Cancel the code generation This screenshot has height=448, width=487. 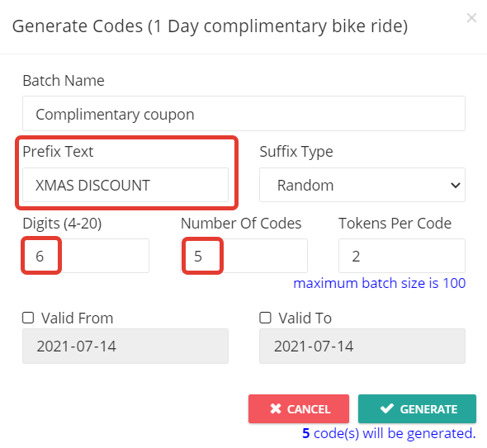[299, 409]
